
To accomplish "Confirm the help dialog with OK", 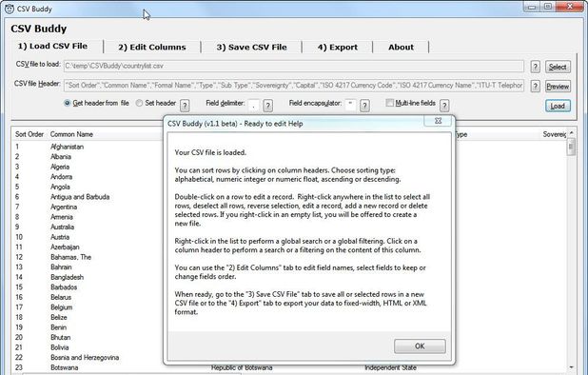I will point(420,346).
